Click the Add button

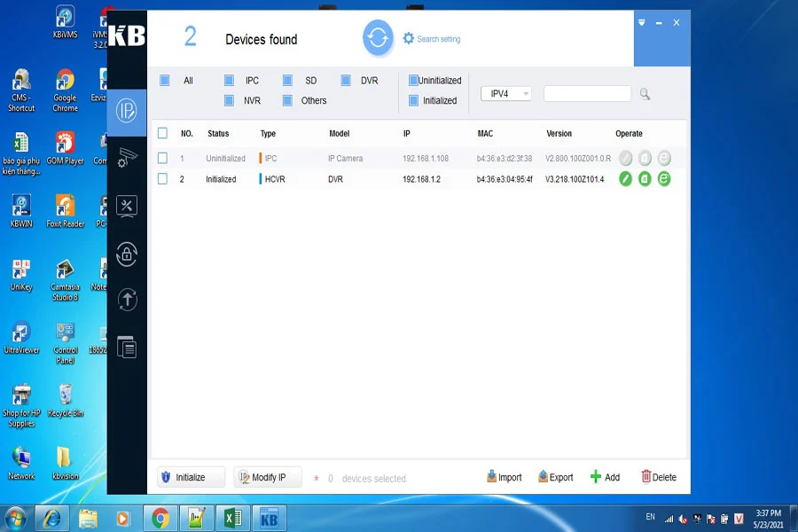pos(605,477)
